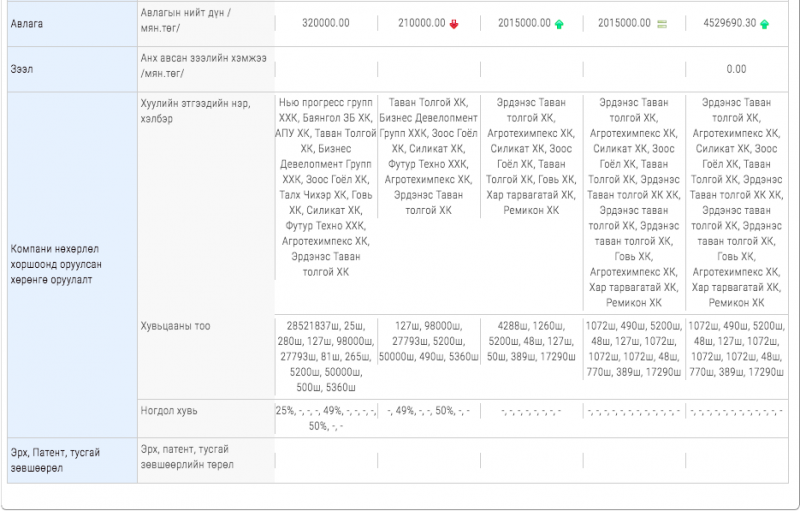800x511 pixels.
Task: Select the 320000.00 receivables value
Action: click(325, 23)
